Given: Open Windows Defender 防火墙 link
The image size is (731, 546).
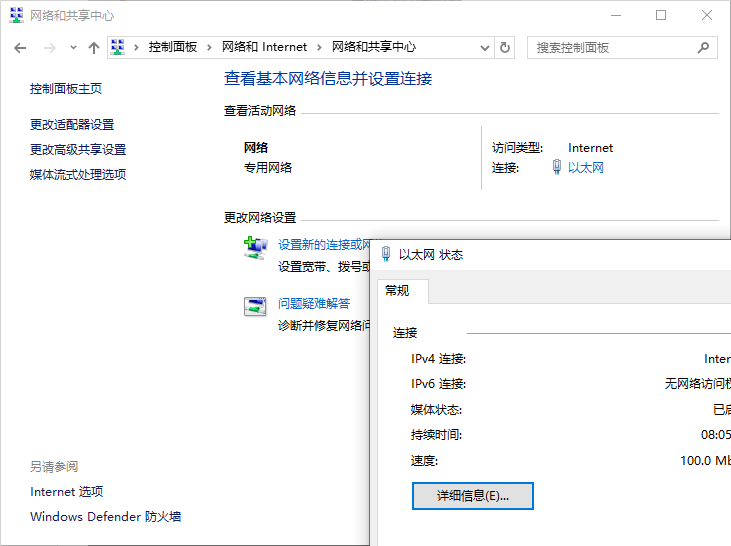Looking at the screenshot, I should pyautogui.click(x=105, y=517).
